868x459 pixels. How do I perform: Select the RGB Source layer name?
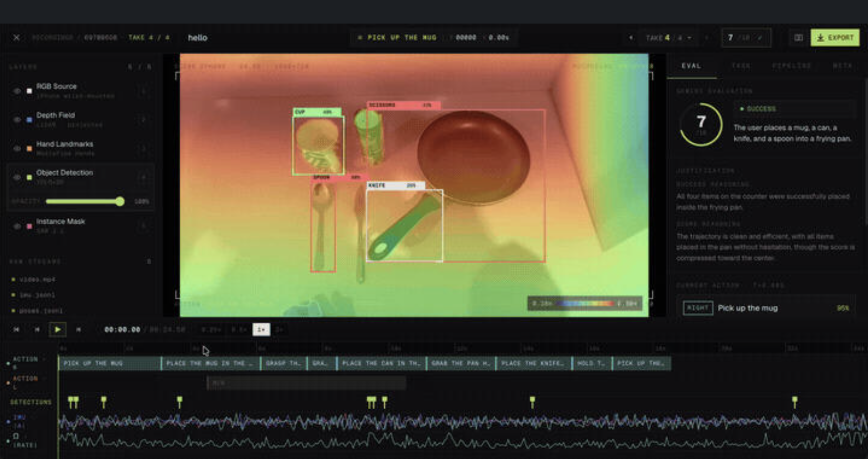[x=56, y=86]
